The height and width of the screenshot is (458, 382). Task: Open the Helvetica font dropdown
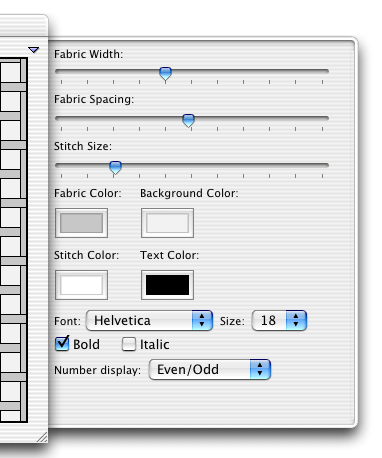tap(149, 321)
